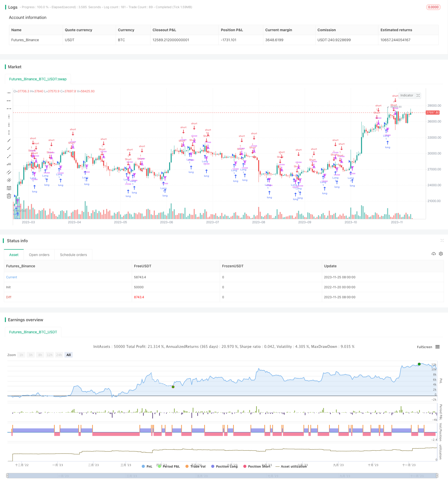Click the Estimated returns value 10657.244054167
This screenshot has height=486, width=448.
(x=395, y=40)
